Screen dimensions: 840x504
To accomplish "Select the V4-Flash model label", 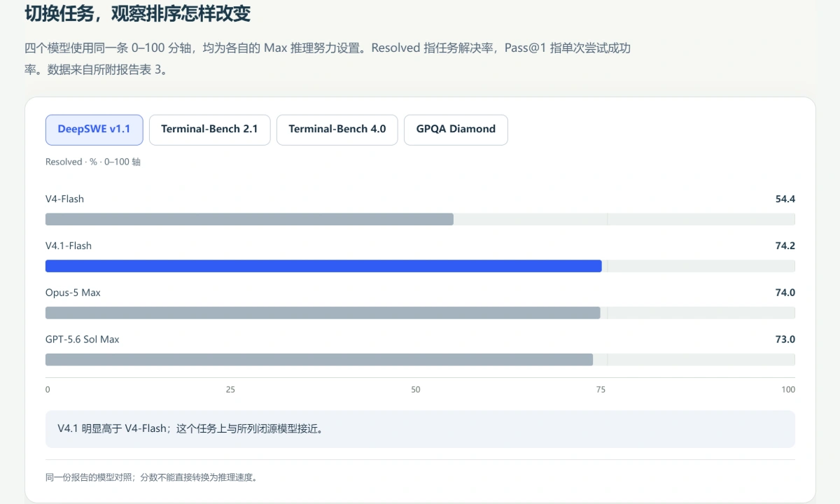I will point(64,199).
